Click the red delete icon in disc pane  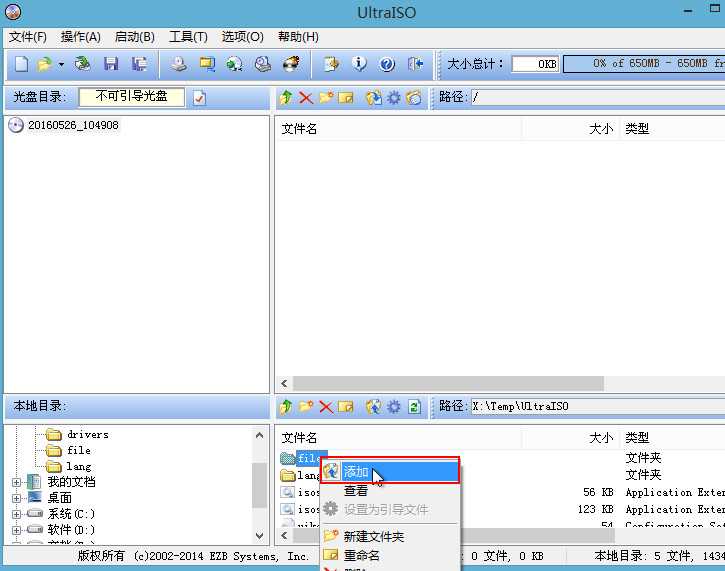306,98
